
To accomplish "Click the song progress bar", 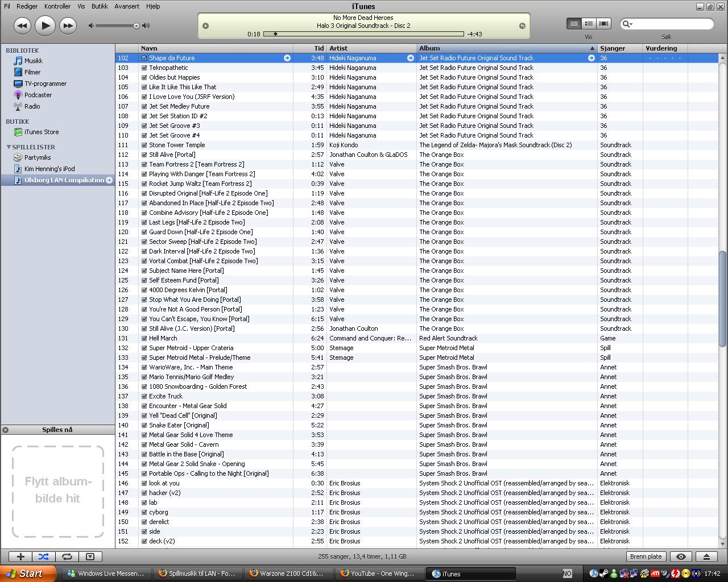I will (x=364, y=34).
